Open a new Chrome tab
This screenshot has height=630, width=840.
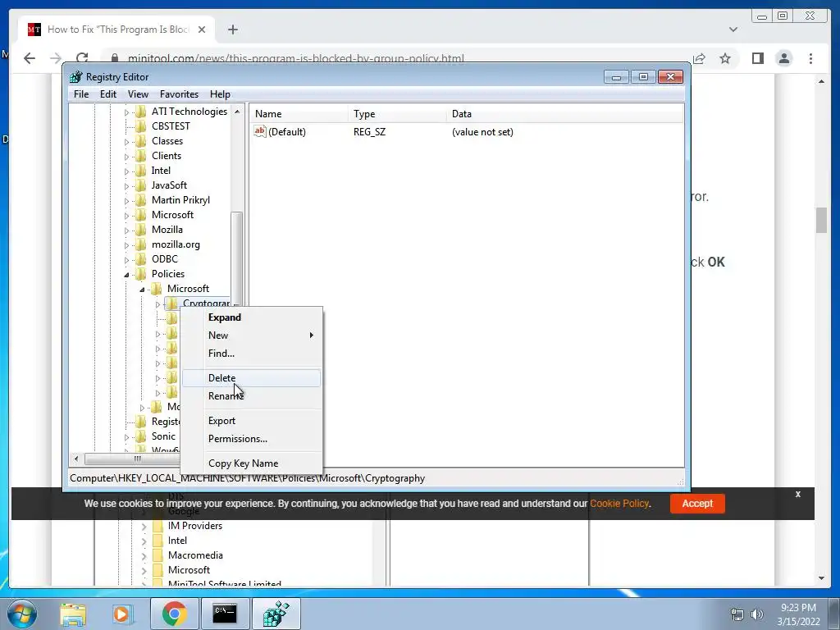[x=232, y=30]
